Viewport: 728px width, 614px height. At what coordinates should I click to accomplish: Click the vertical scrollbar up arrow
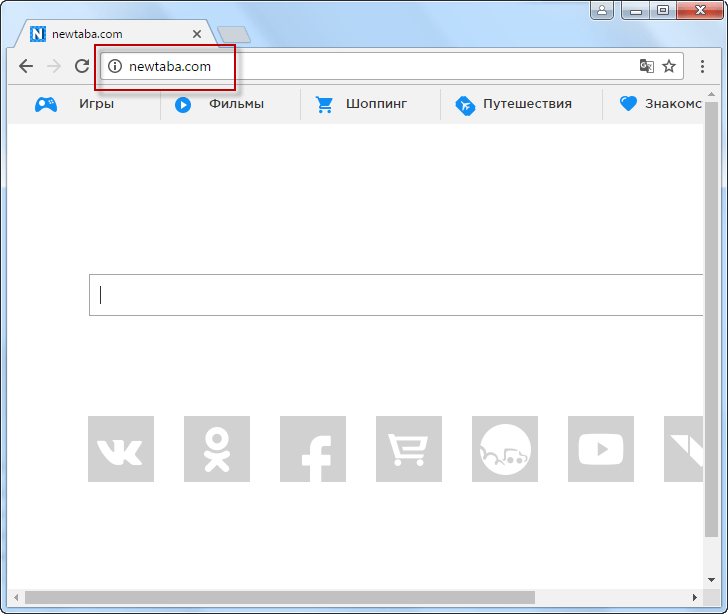tap(711, 94)
